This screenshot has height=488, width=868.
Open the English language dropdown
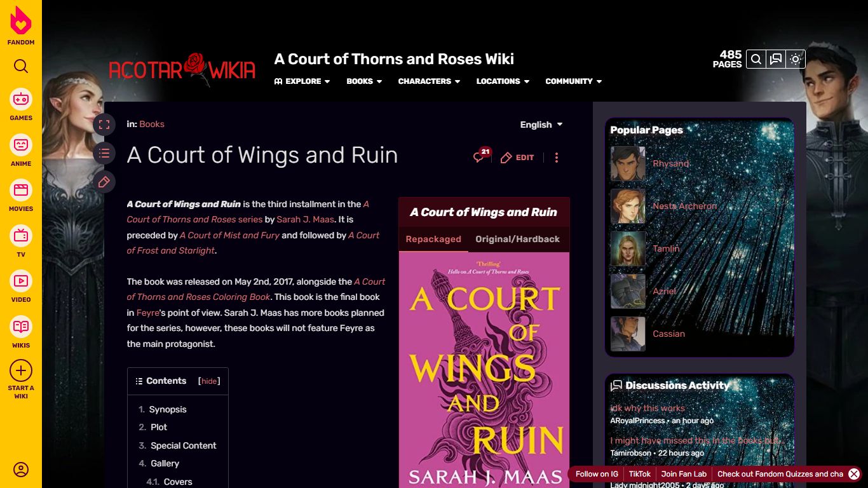pos(541,125)
